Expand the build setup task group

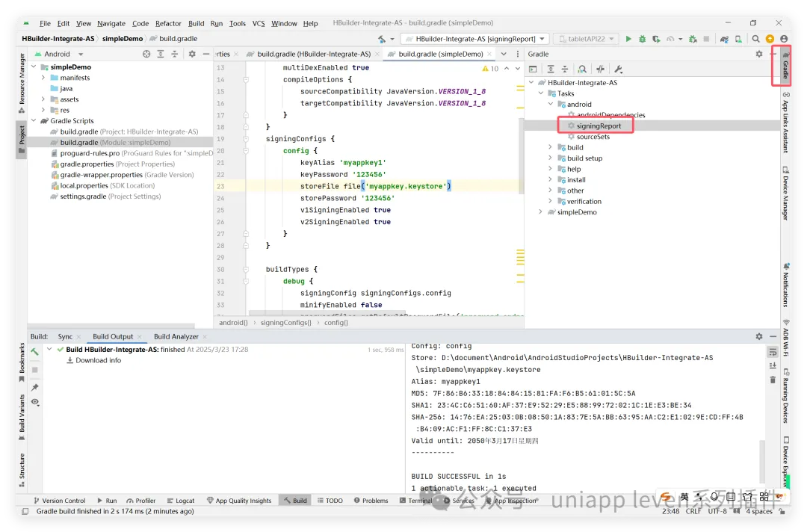[550, 158]
